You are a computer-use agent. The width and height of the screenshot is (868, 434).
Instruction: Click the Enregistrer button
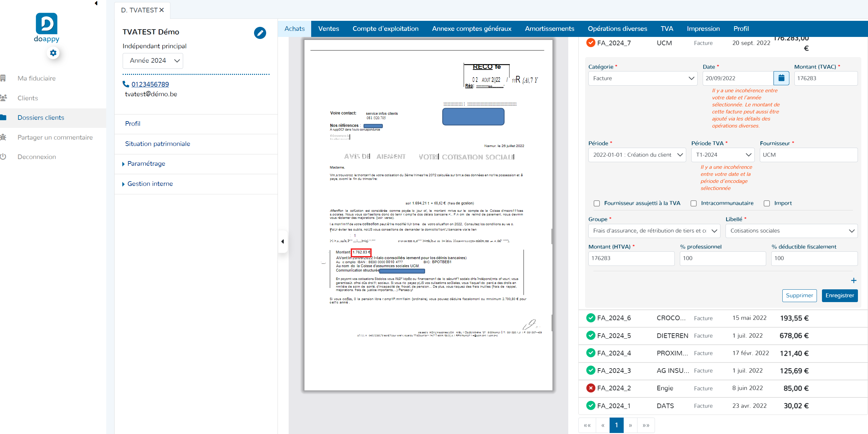point(839,295)
